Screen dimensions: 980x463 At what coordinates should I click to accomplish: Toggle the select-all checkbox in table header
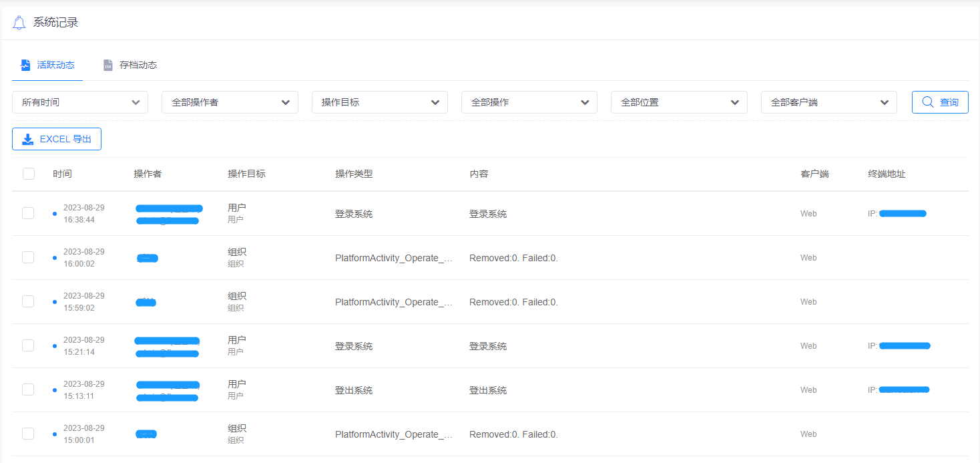(x=29, y=174)
